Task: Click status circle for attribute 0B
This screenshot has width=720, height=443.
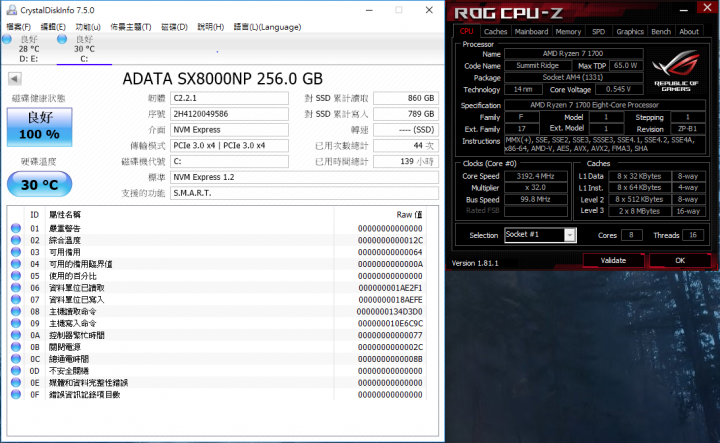Action: (16, 347)
